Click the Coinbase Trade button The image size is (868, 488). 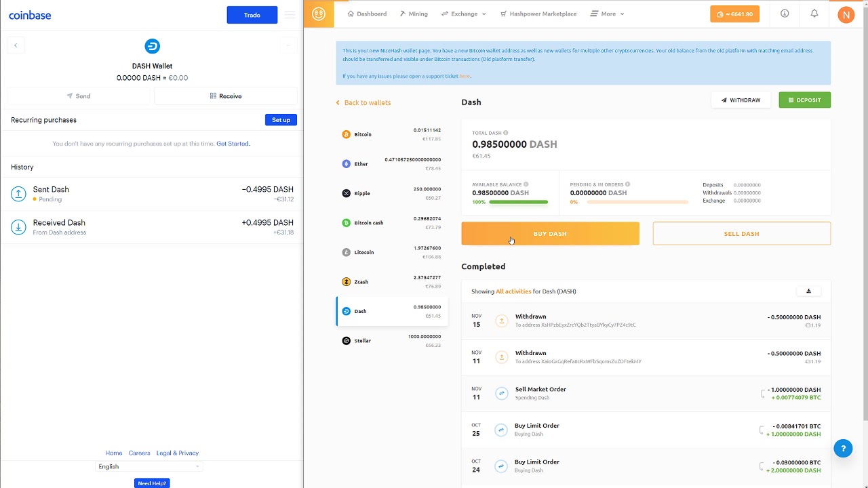[252, 15]
